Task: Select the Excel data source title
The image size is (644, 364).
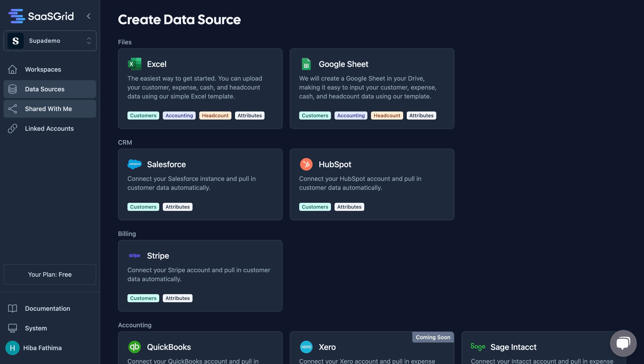Action: [157, 64]
